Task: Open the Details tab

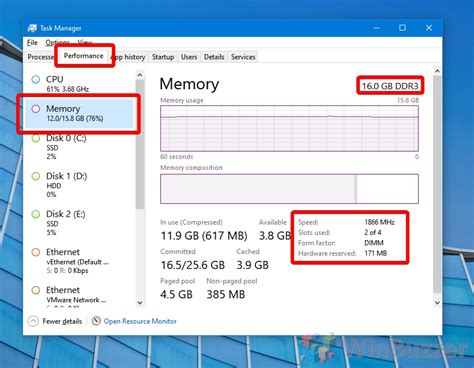Action: pos(214,57)
